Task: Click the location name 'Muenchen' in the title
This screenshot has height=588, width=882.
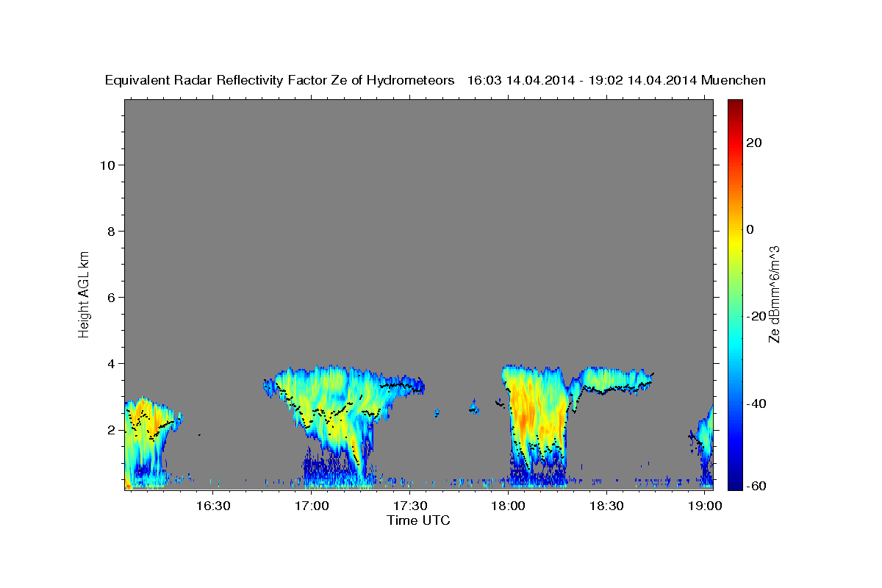Action: click(734, 81)
